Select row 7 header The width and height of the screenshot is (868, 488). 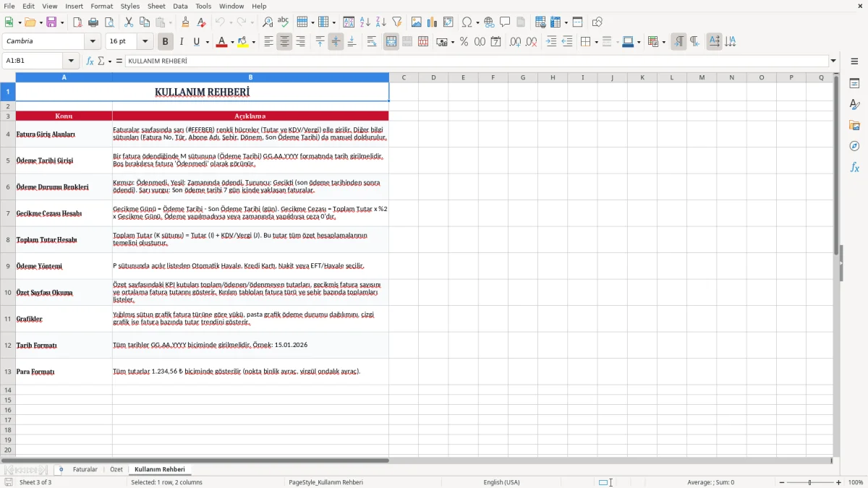[8, 213]
